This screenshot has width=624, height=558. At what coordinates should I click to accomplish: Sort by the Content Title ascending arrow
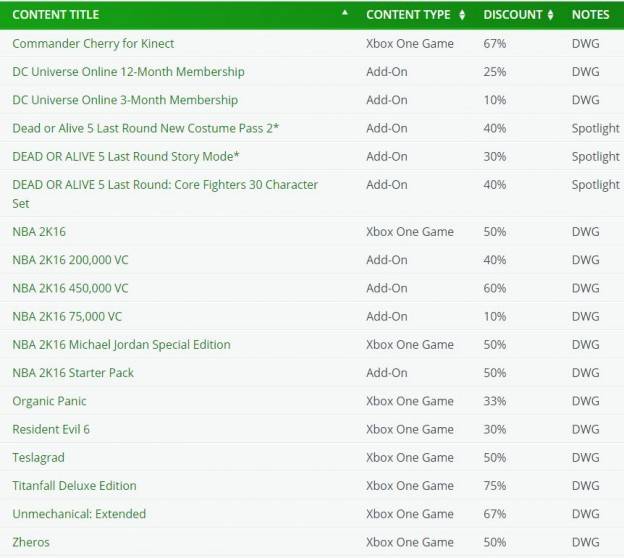click(345, 12)
